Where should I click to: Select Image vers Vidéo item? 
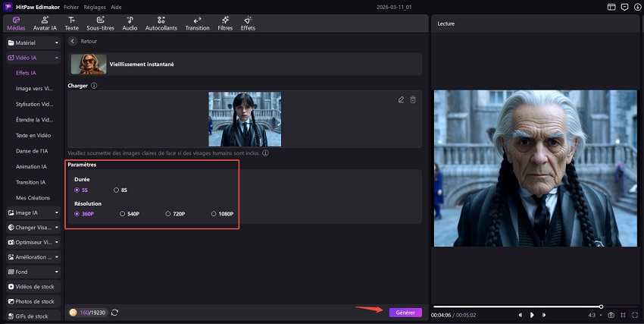click(34, 89)
